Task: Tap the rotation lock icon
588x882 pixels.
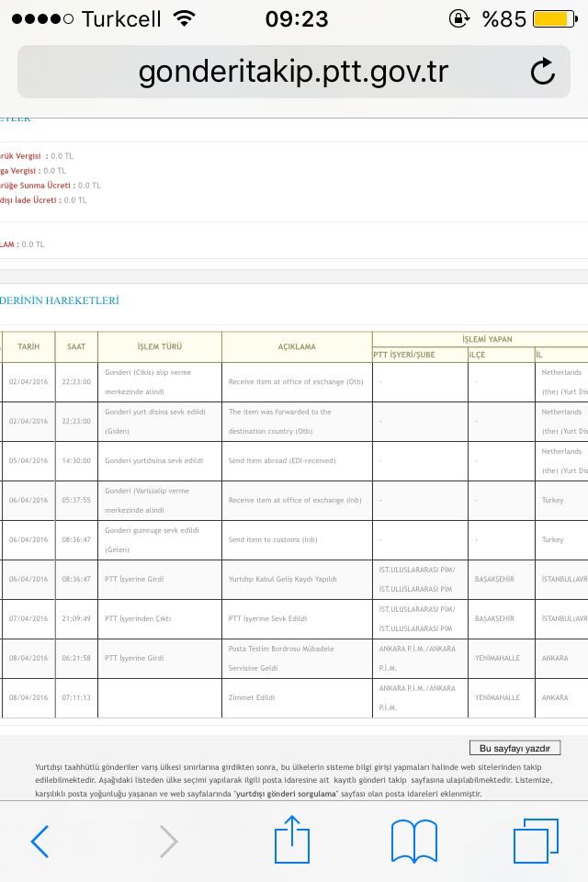Action: click(459, 18)
